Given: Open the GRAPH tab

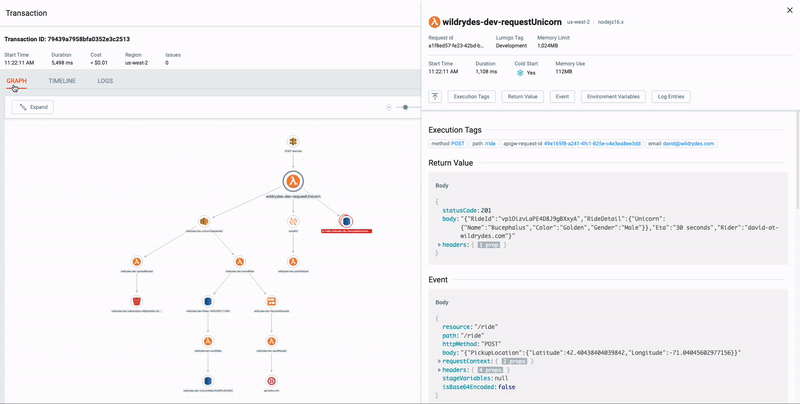Looking at the screenshot, I should [17, 81].
